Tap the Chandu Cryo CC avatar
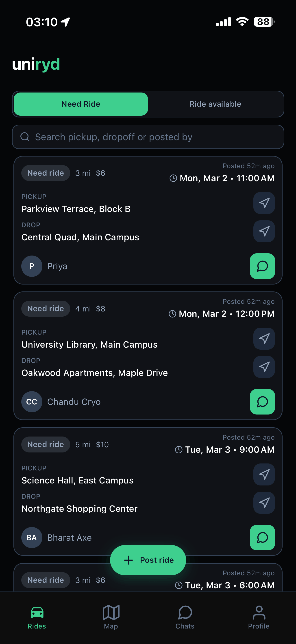 [x=32, y=402]
